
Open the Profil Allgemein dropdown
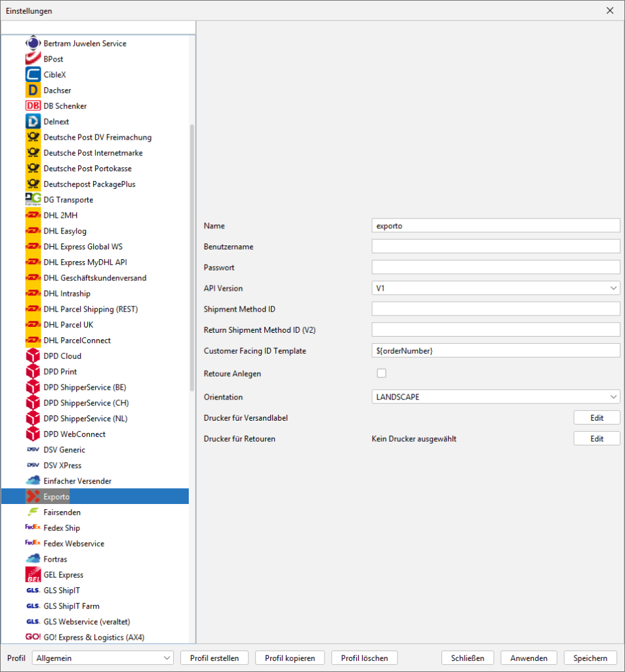pyautogui.click(x=103, y=658)
